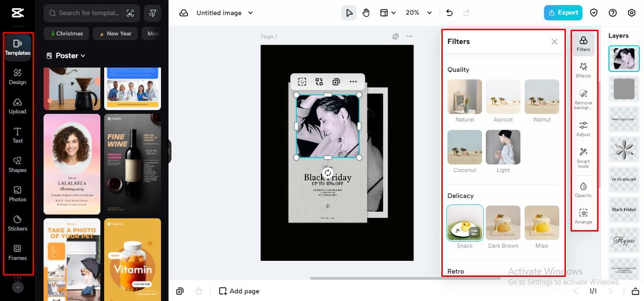
Task: Select the pointer selection tool
Action: click(x=349, y=13)
